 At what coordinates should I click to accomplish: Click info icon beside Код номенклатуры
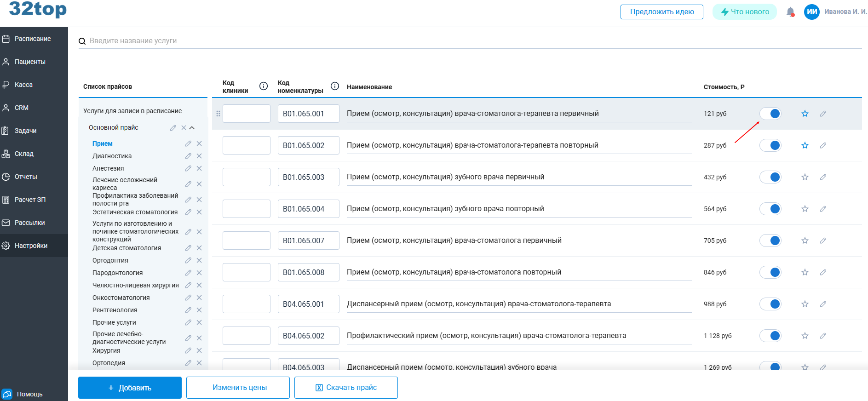[x=335, y=86]
